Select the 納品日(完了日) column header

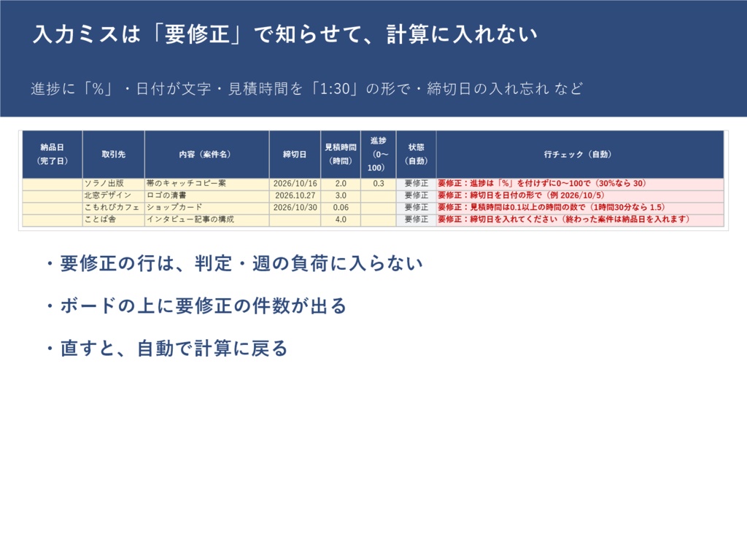click(53, 155)
